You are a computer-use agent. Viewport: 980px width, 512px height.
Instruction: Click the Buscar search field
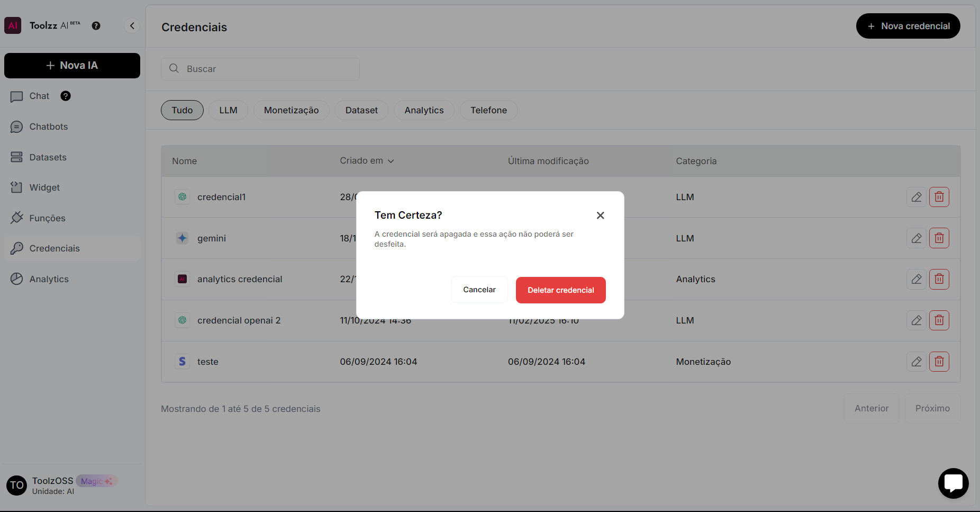[260, 69]
